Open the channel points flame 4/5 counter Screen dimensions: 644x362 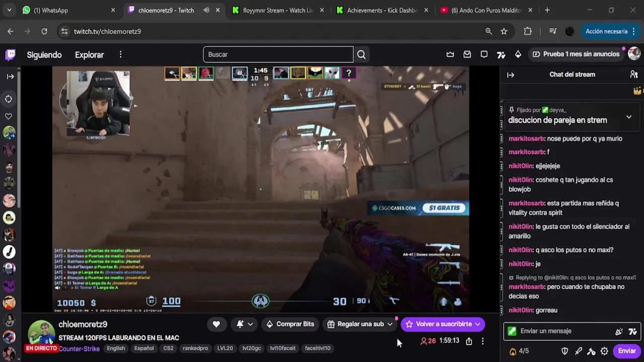pos(519,351)
